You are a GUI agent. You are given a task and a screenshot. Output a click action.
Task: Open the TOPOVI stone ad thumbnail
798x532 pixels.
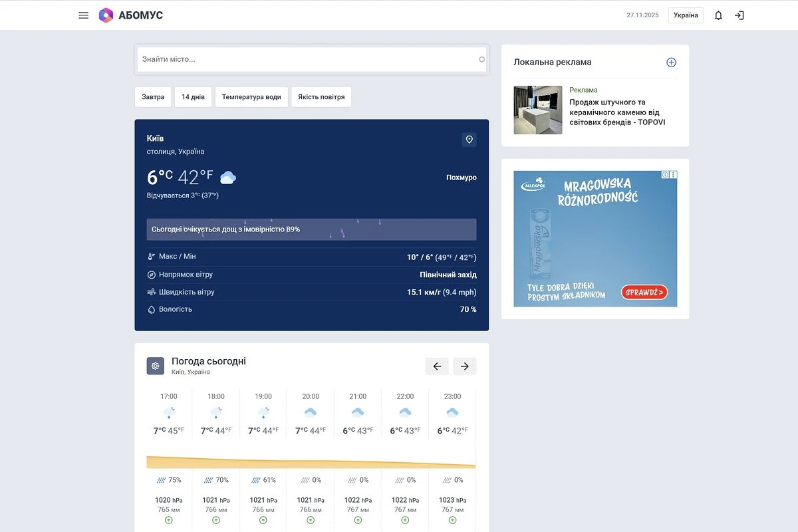click(x=537, y=110)
